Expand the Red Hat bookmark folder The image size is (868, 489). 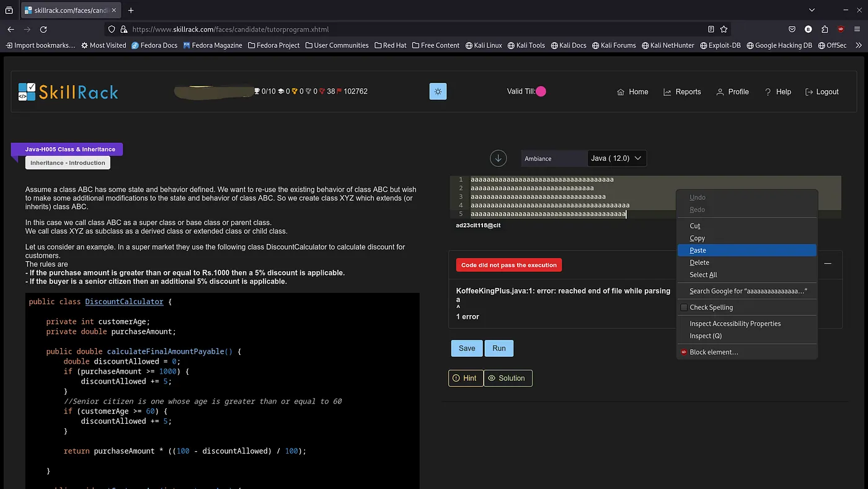390,45
